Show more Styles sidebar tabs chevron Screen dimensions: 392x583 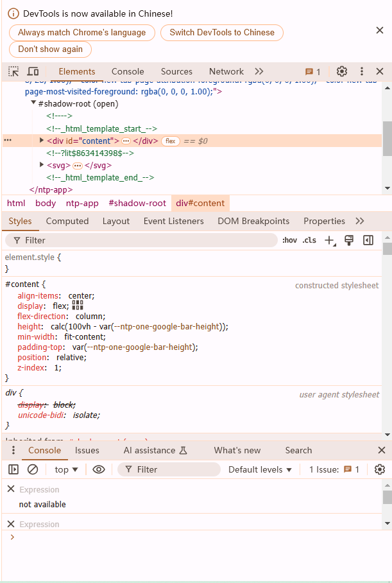tap(359, 222)
